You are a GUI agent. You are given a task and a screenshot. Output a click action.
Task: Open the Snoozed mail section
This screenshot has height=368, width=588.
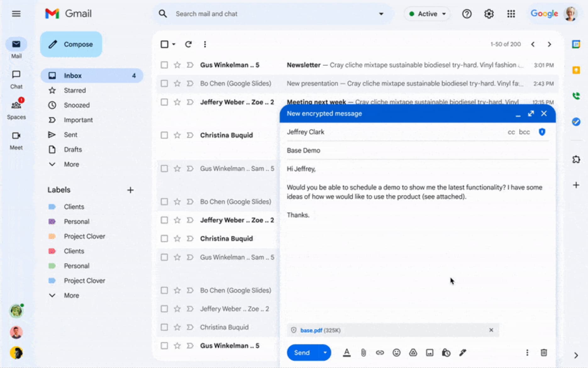(x=76, y=105)
